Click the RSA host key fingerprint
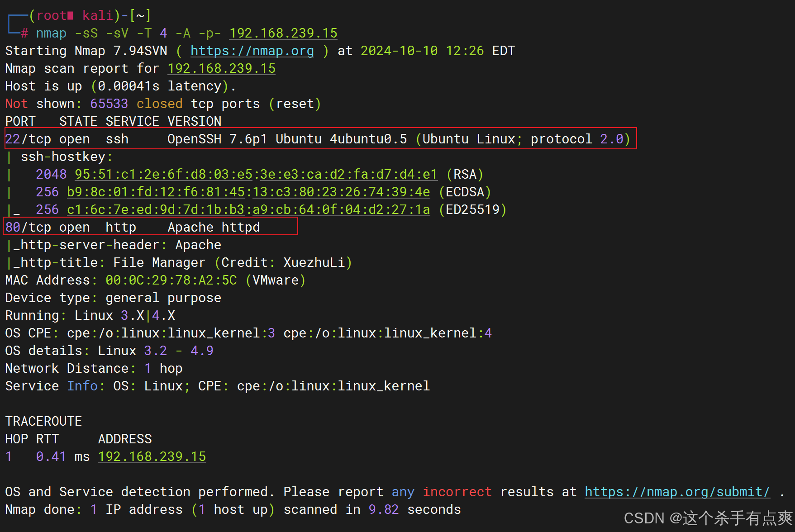Image resolution: width=795 pixels, height=532 pixels. tap(256, 175)
